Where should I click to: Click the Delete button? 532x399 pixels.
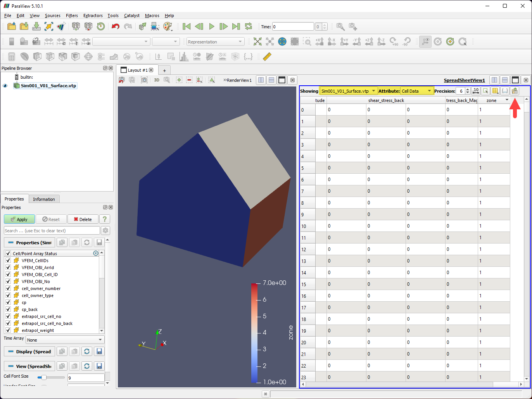pyautogui.click(x=83, y=219)
